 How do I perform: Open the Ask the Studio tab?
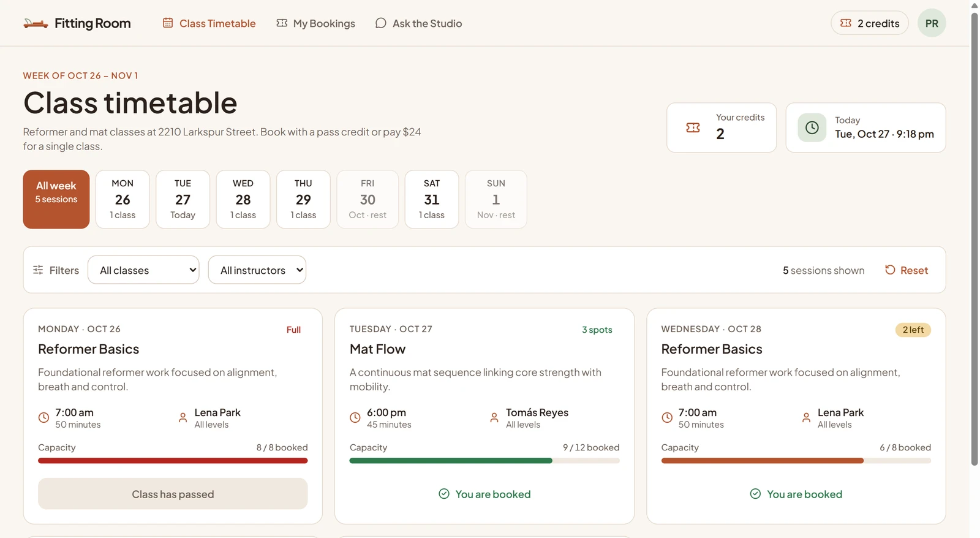(x=419, y=23)
